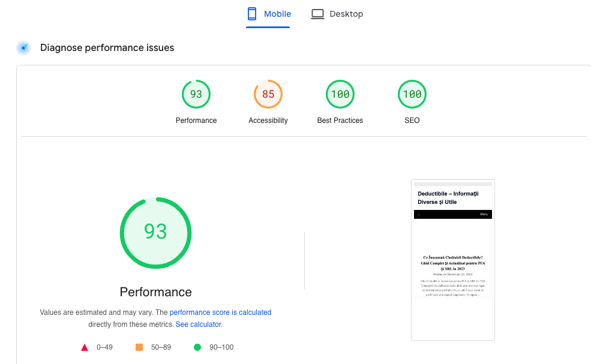Image resolution: width=591 pixels, height=364 pixels.
Task: Click the "Accessibility" label under the gauge
Action: [x=268, y=121]
